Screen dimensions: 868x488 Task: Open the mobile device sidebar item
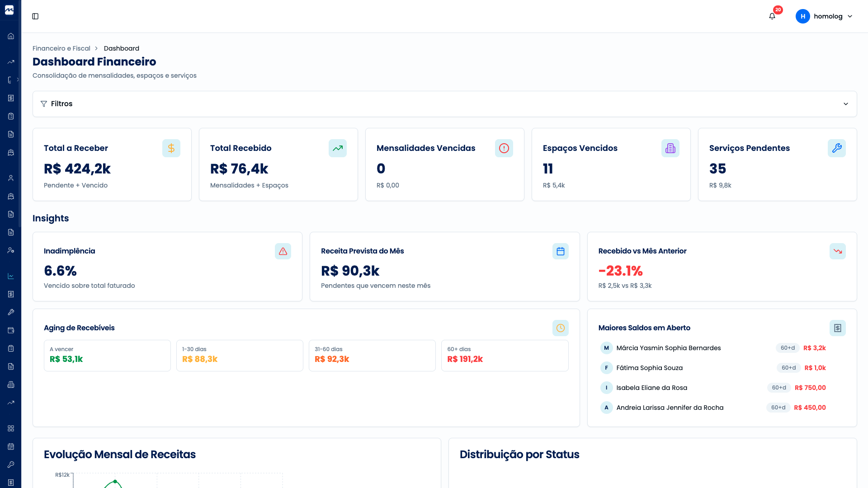point(10,80)
